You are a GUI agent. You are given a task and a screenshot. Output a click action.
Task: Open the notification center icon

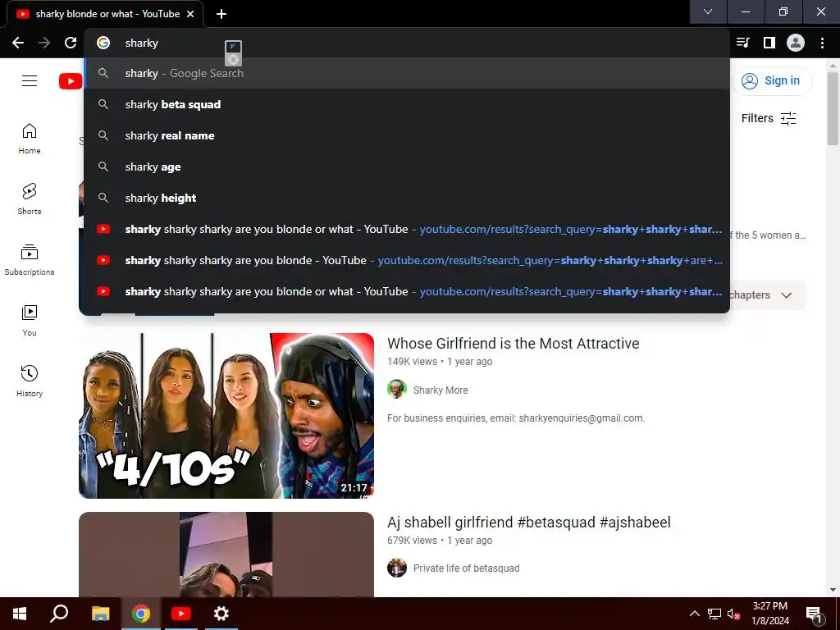tap(814, 614)
